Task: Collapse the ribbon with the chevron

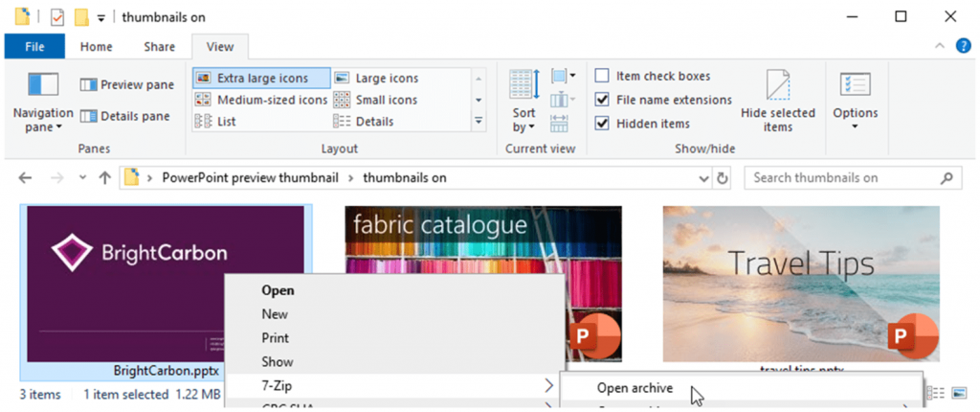Action: (x=940, y=46)
